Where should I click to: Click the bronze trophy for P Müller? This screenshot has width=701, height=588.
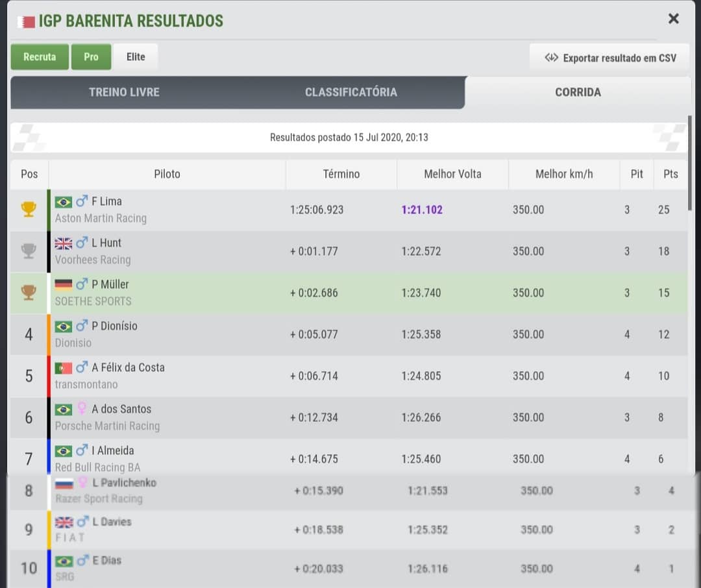[x=29, y=293]
